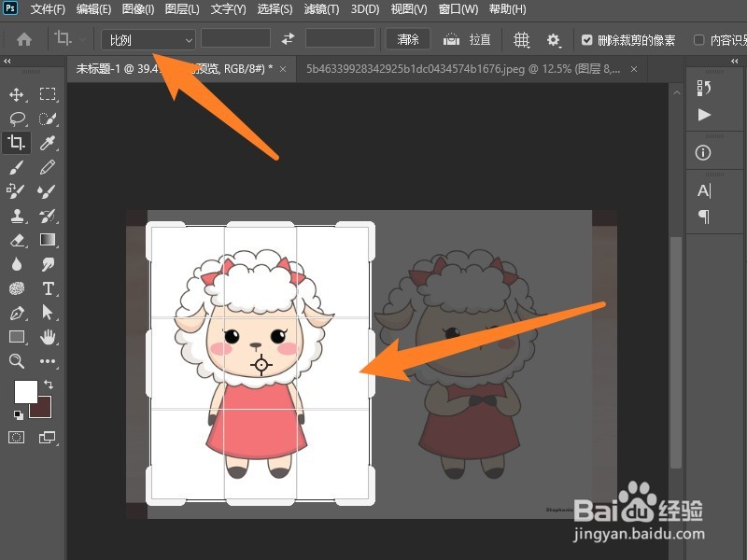The image size is (747, 560).
Task: Select the Pencil tool
Action: [x=48, y=167]
